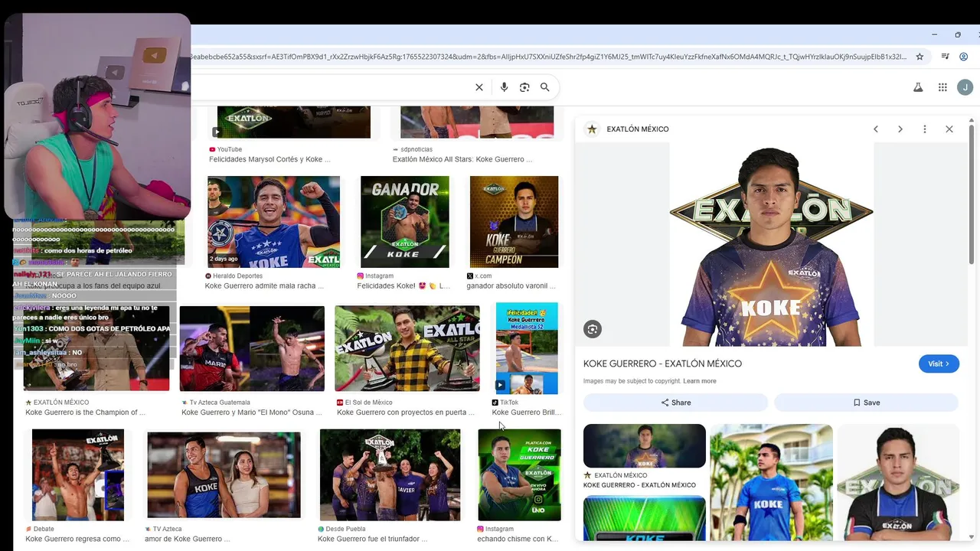
Task: Open the Google account avatar J
Action: pos(965,87)
